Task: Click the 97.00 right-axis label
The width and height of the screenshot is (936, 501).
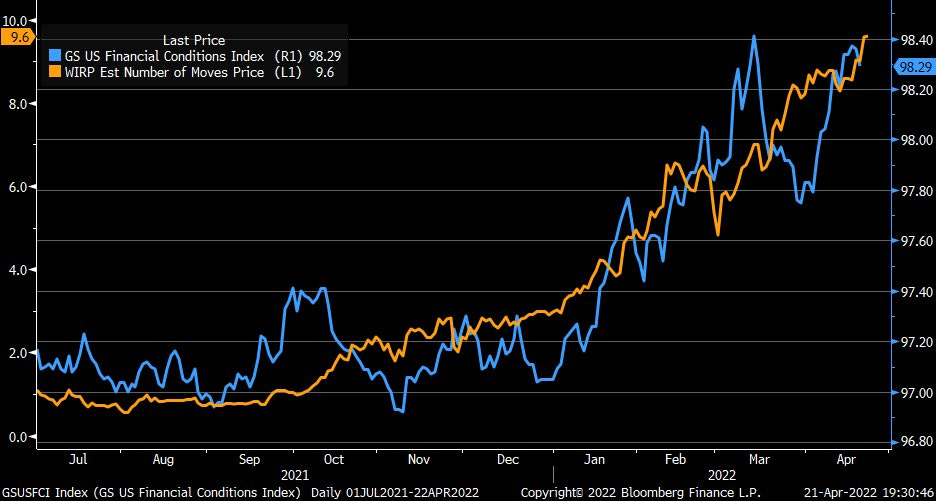Action: (x=916, y=393)
